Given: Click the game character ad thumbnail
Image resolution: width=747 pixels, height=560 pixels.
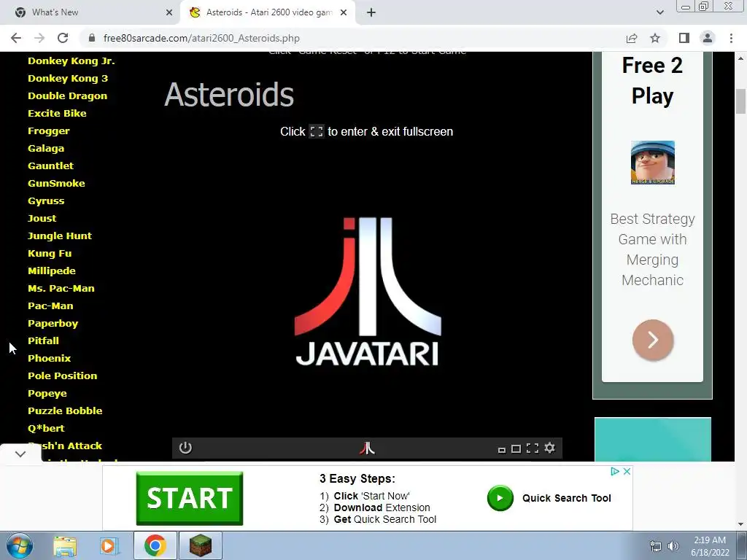Looking at the screenshot, I should 653,163.
